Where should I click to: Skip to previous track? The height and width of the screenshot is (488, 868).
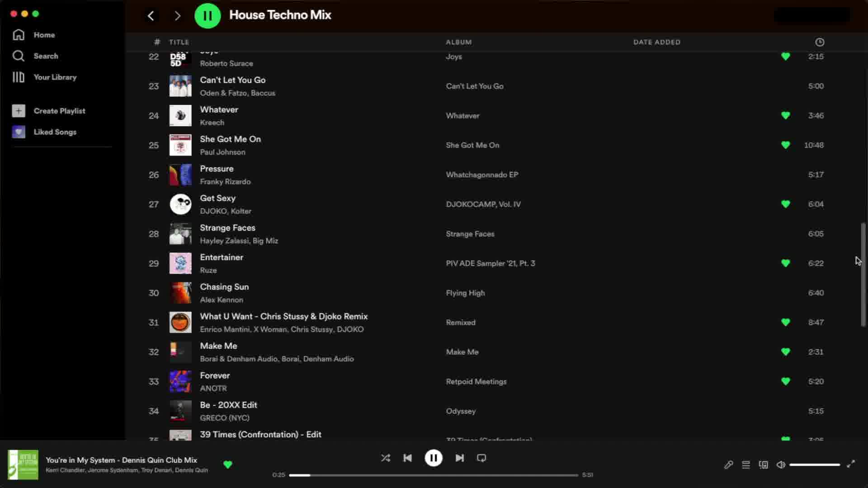407,458
